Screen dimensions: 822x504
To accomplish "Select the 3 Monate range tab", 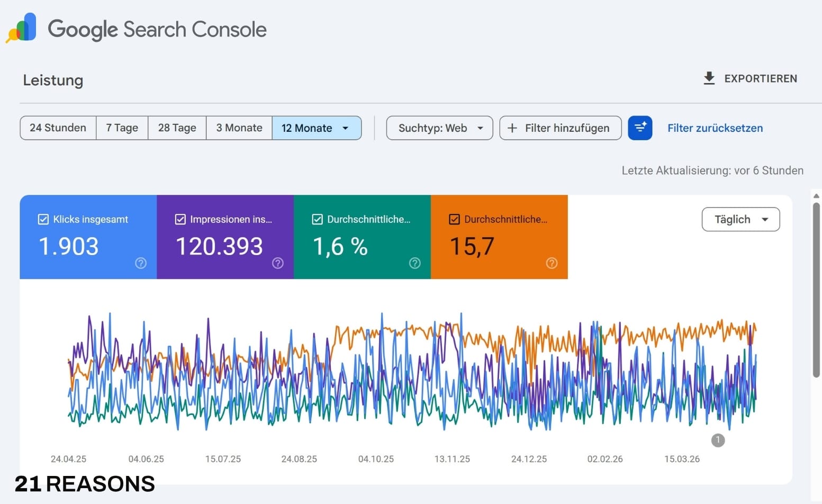I will click(239, 128).
